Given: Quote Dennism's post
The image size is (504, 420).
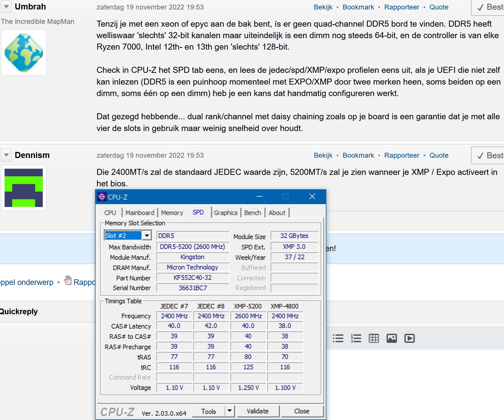Looking at the screenshot, I should (x=439, y=155).
